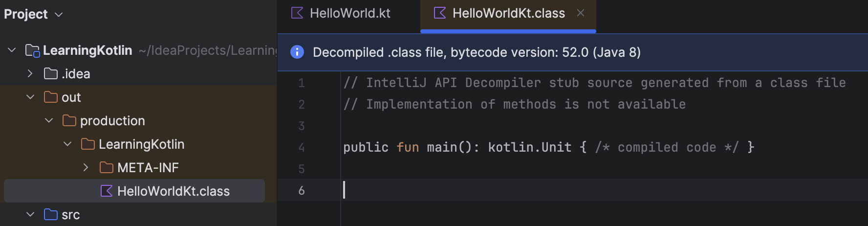The image size is (868, 226).
Task: Collapse the nested LearningKotlin output folder chevron
Action: pyautogui.click(x=67, y=144)
